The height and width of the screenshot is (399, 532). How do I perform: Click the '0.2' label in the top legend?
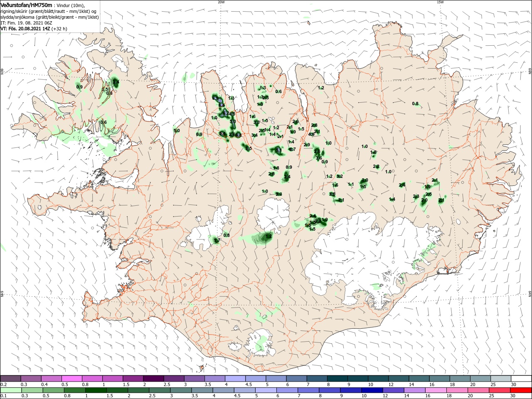(x=3, y=384)
